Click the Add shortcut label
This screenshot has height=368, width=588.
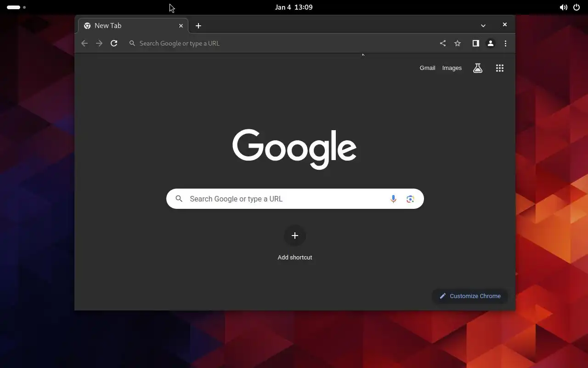pyautogui.click(x=295, y=257)
